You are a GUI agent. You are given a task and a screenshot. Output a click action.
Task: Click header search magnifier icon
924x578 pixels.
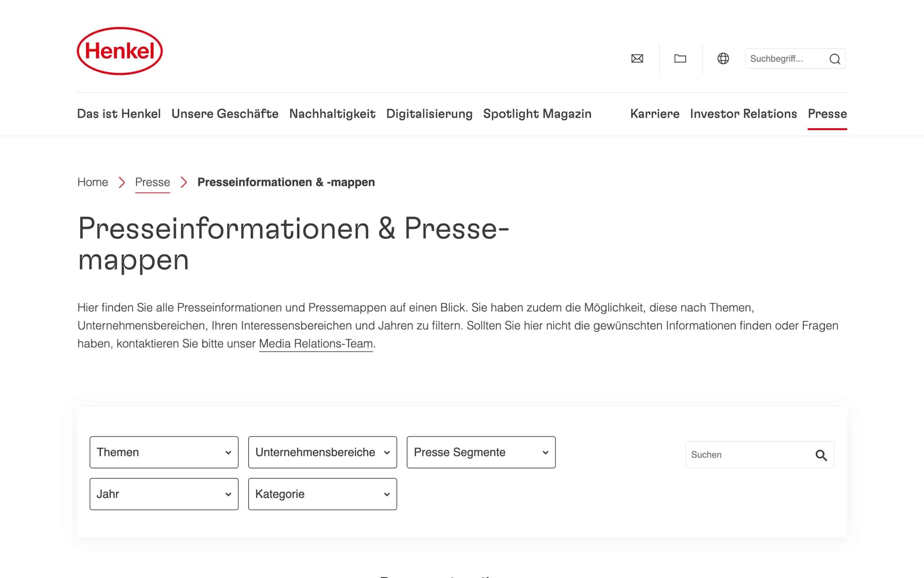point(835,59)
